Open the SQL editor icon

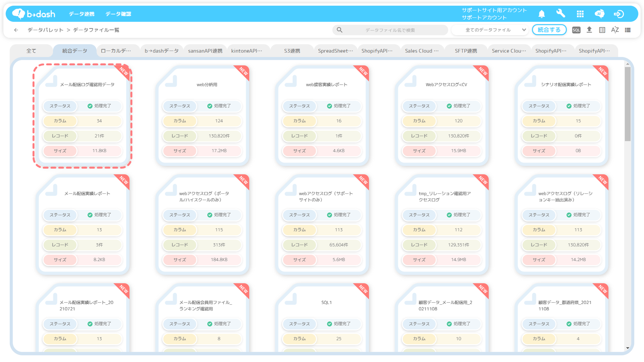(576, 30)
